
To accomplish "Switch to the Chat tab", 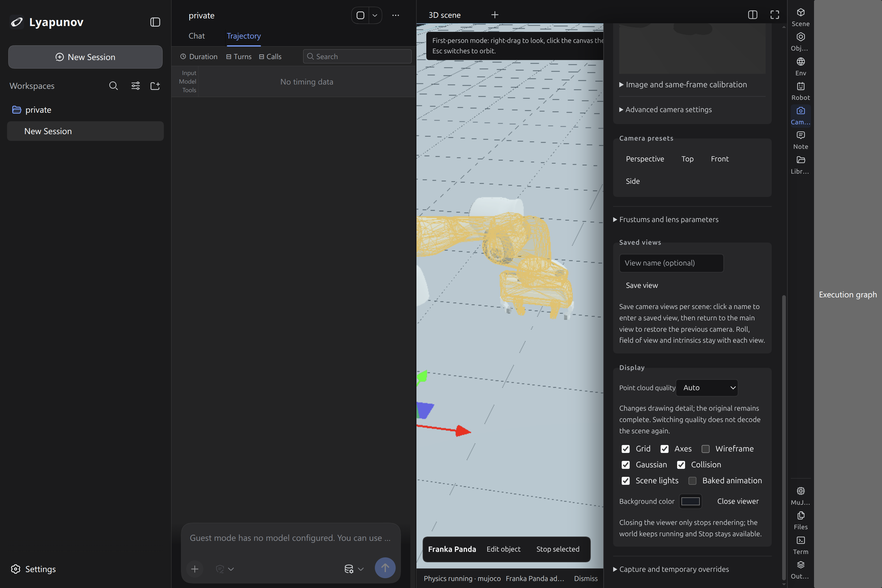I will click(197, 36).
